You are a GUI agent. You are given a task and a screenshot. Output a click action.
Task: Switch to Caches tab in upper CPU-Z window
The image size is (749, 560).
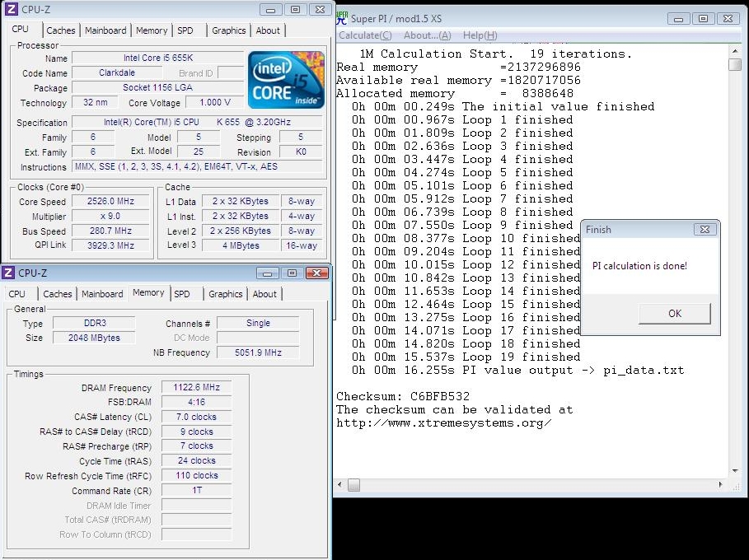coord(61,30)
